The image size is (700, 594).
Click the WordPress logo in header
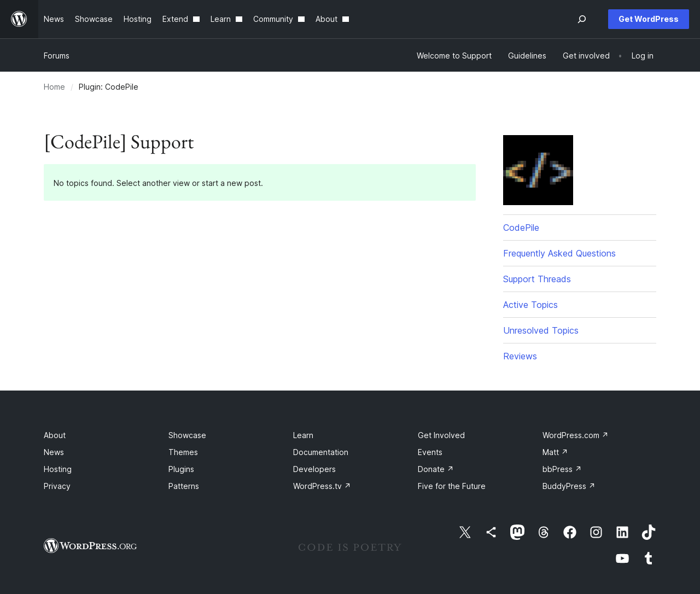[19, 19]
